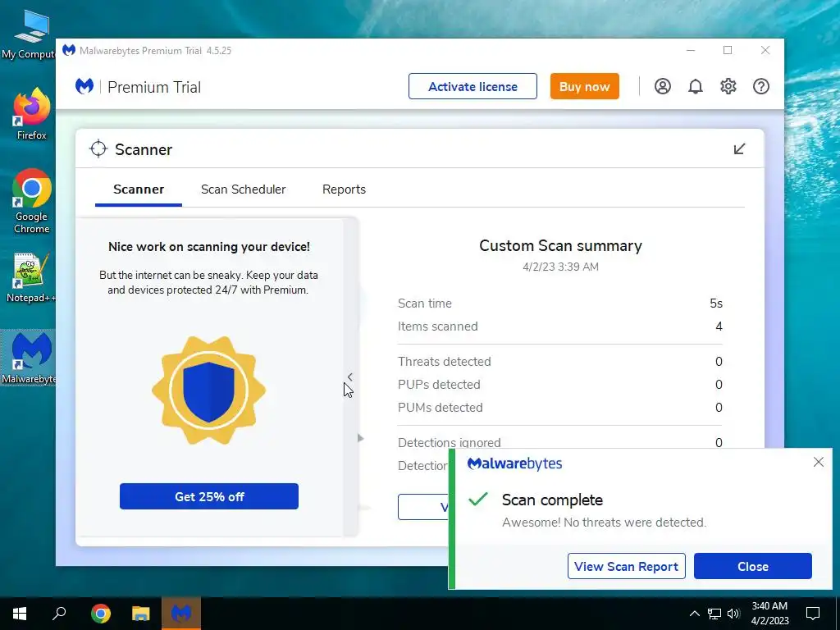Click the Malwarebytes logo beside Premium Trial
The image size is (840, 630).
coord(84,86)
